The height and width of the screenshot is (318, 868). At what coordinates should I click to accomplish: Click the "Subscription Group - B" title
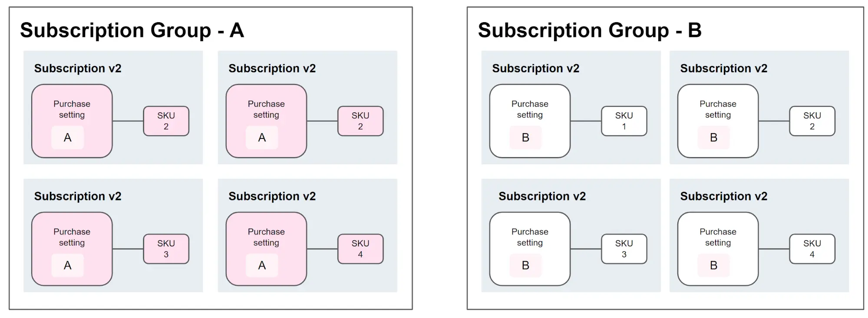coord(589,30)
